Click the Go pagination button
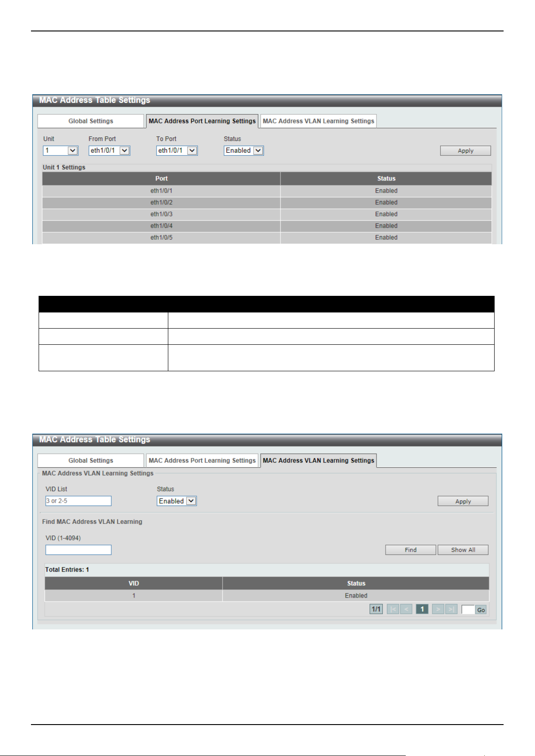Image resolution: width=535 pixels, height=756 pixels. point(481,610)
